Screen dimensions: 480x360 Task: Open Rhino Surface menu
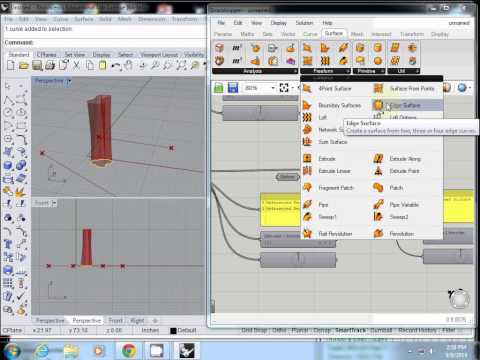[x=84, y=19]
